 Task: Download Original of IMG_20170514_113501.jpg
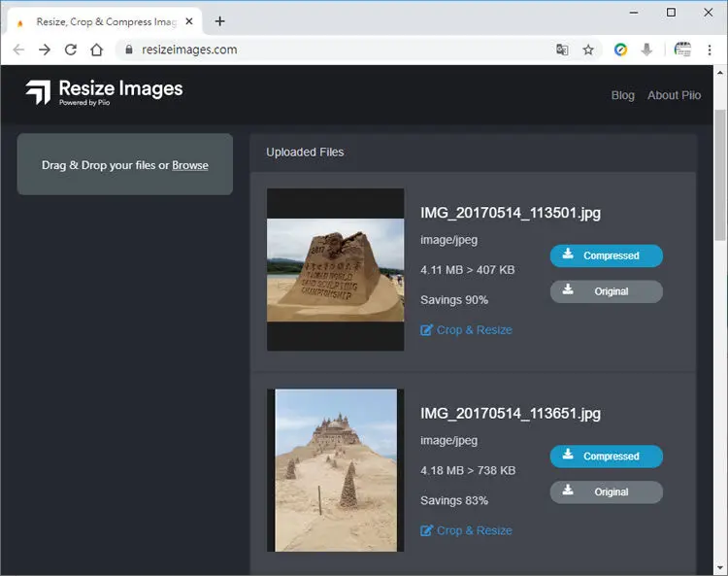pyautogui.click(x=607, y=291)
